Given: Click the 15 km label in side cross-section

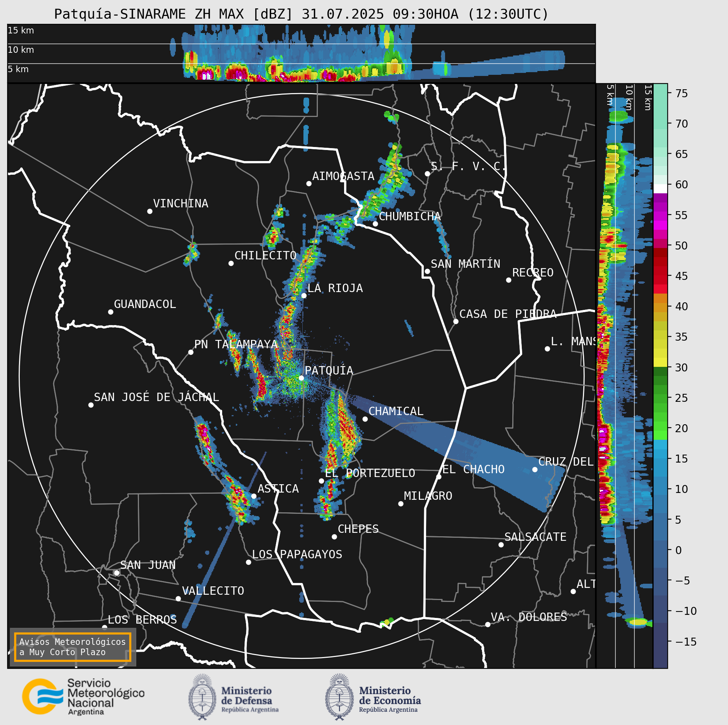Looking at the screenshot, I should [x=648, y=98].
